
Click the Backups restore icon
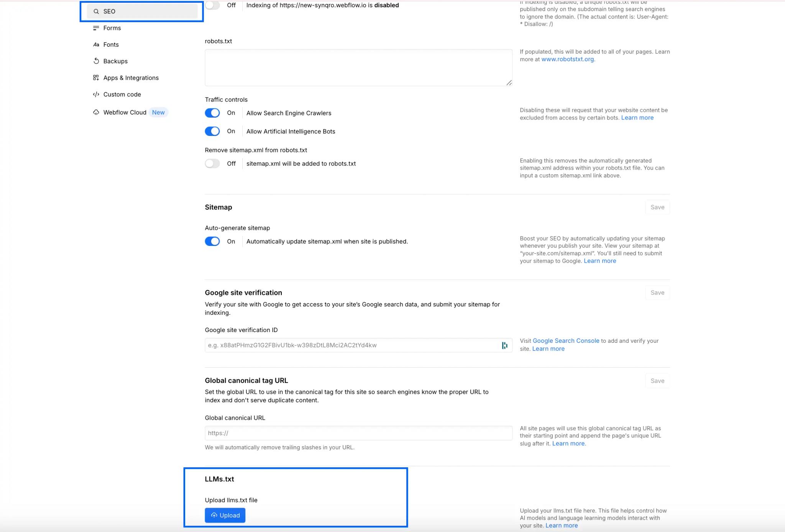[x=96, y=61]
